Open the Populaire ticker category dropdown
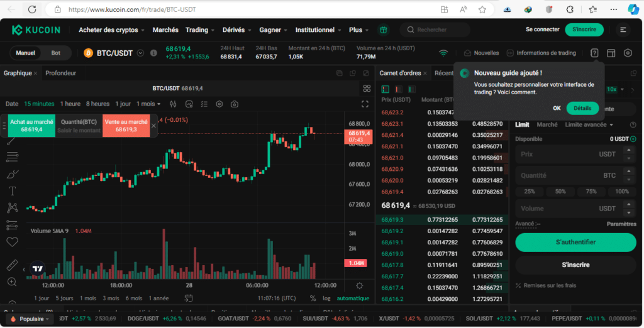Screen dimensions: 644x328 click(x=30, y=319)
